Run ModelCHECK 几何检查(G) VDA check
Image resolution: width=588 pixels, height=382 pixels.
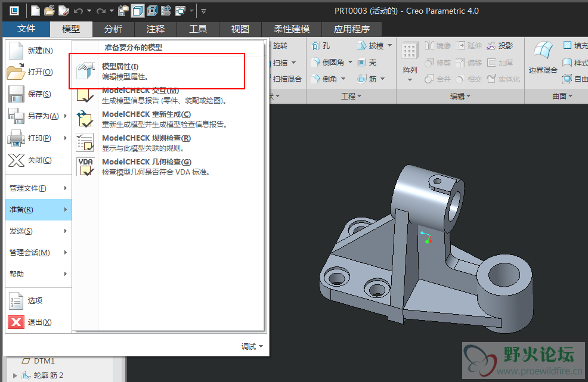[168, 166]
